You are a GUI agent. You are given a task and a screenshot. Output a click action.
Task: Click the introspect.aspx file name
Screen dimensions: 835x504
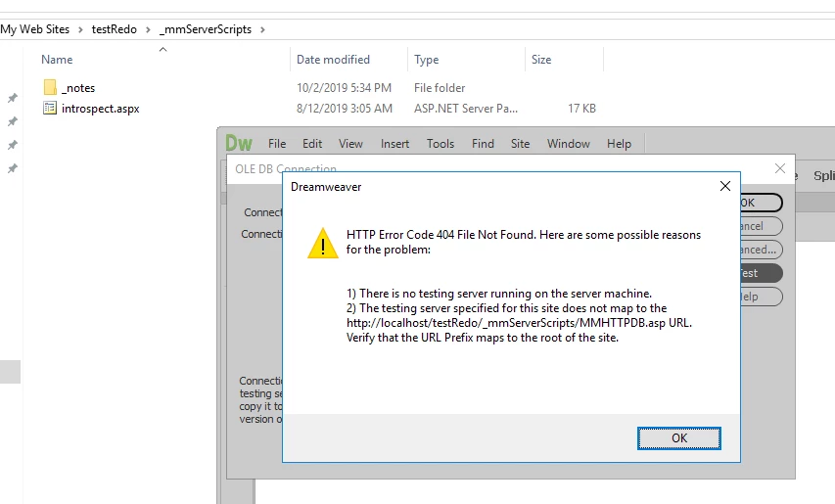tap(101, 109)
